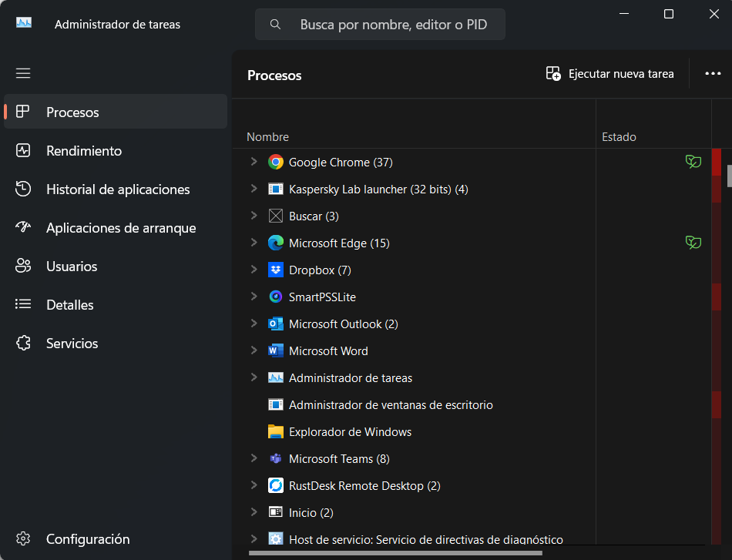
Task: Click the horizontal scrollbar thumb at bottom
Action: point(395,553)
